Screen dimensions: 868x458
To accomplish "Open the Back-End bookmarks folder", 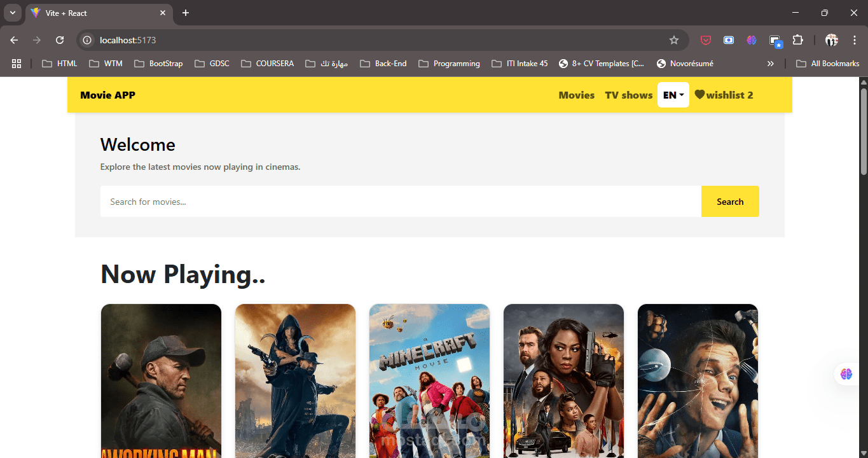I will (383, 64).
